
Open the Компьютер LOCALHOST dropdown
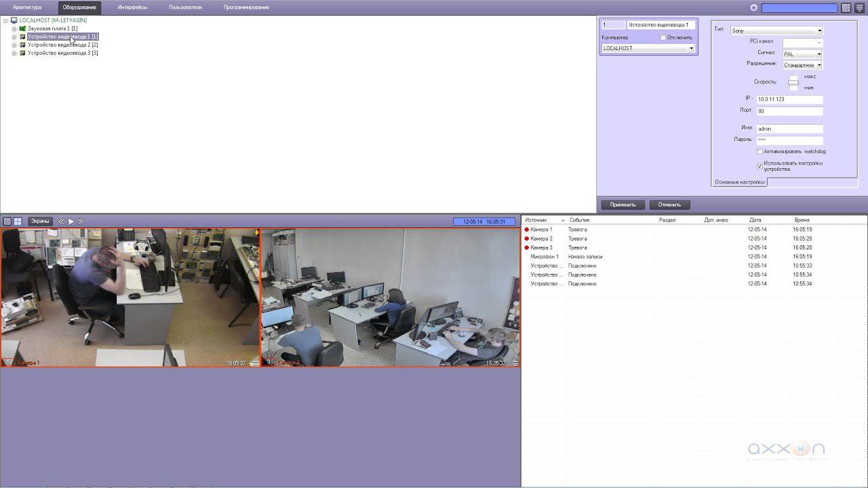pos(648,48)
